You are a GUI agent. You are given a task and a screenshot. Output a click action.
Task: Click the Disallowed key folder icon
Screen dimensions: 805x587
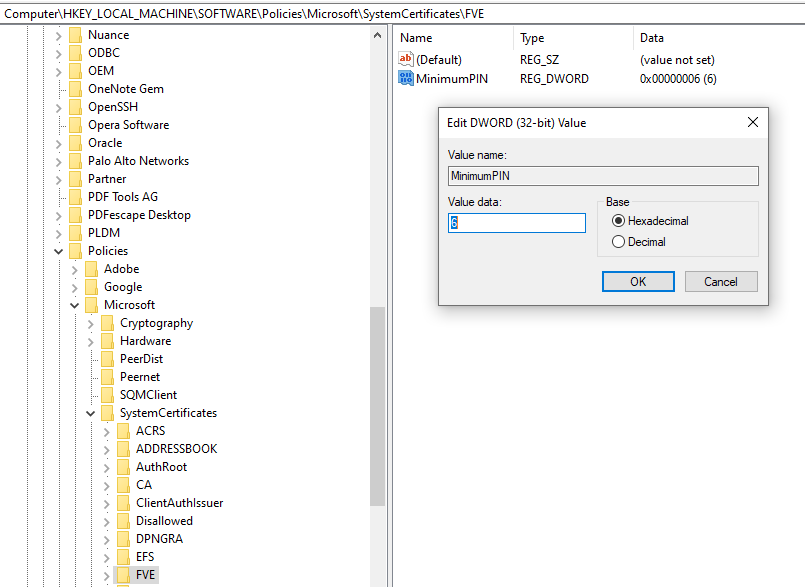point(123,520)
